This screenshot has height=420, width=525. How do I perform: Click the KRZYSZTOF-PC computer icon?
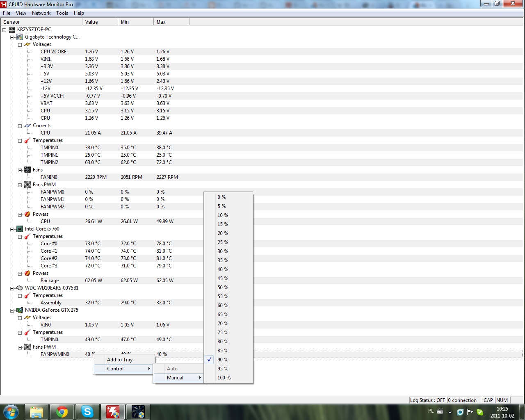point(12,30)
